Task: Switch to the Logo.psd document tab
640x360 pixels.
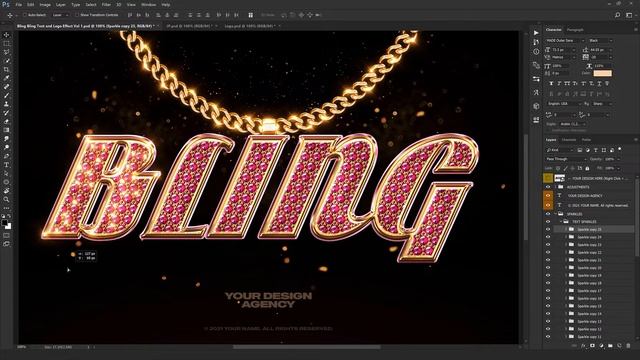Action: coord(250,26)
